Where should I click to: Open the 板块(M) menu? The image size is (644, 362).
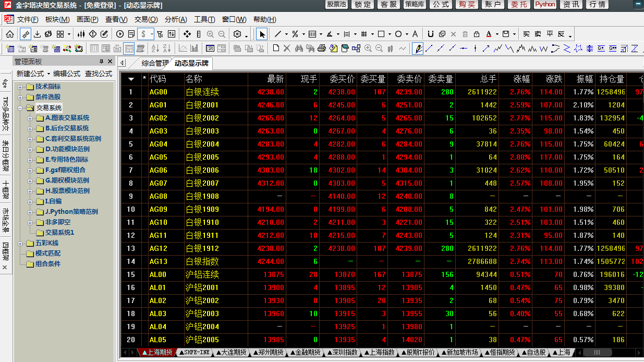(57, 19)
